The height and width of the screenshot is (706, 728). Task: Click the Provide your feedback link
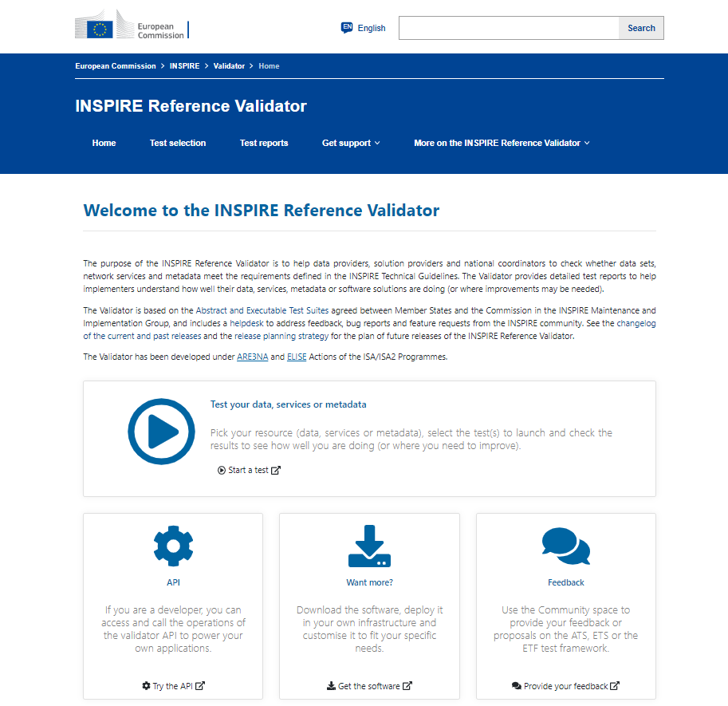(565, 686)
